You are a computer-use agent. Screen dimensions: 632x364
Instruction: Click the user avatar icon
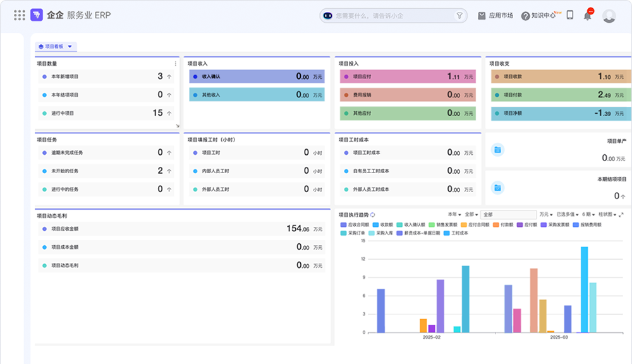click(609, 16)
